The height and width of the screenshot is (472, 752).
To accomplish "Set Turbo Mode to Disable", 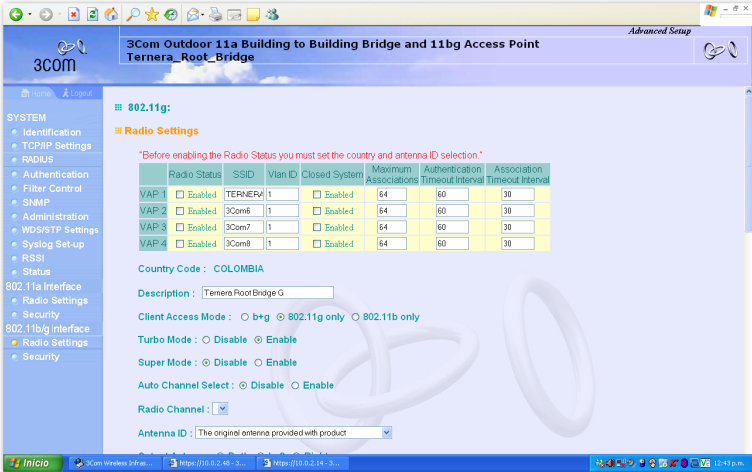I will 206,340.
